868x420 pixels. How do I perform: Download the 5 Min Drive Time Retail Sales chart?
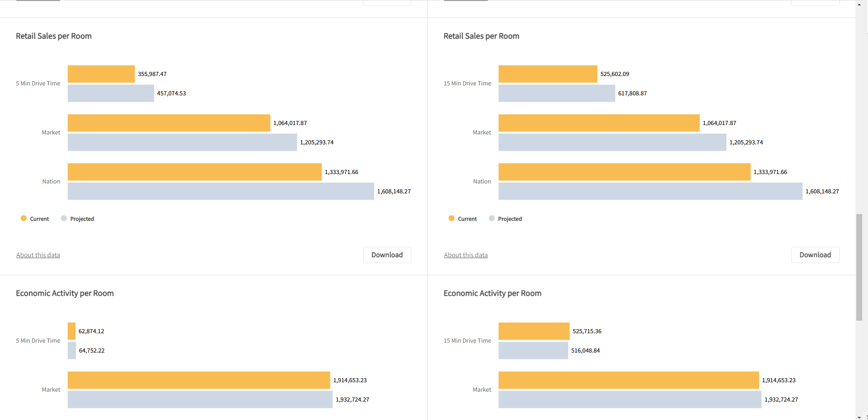pos(387,255)
